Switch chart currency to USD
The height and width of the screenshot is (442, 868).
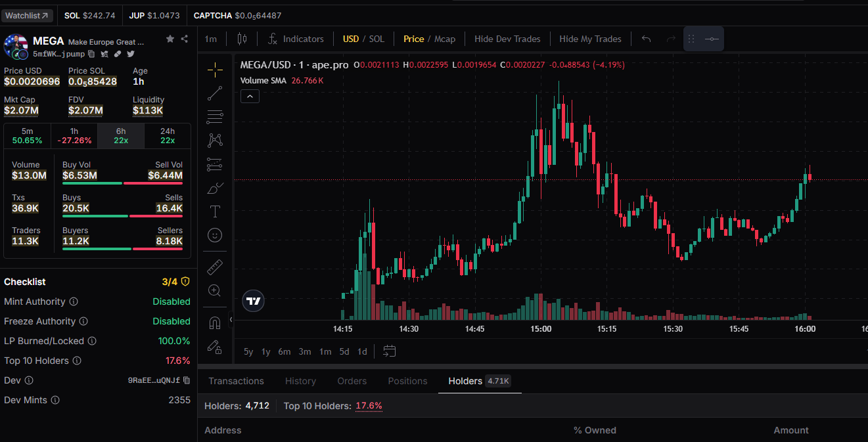[x=351, y=39]
